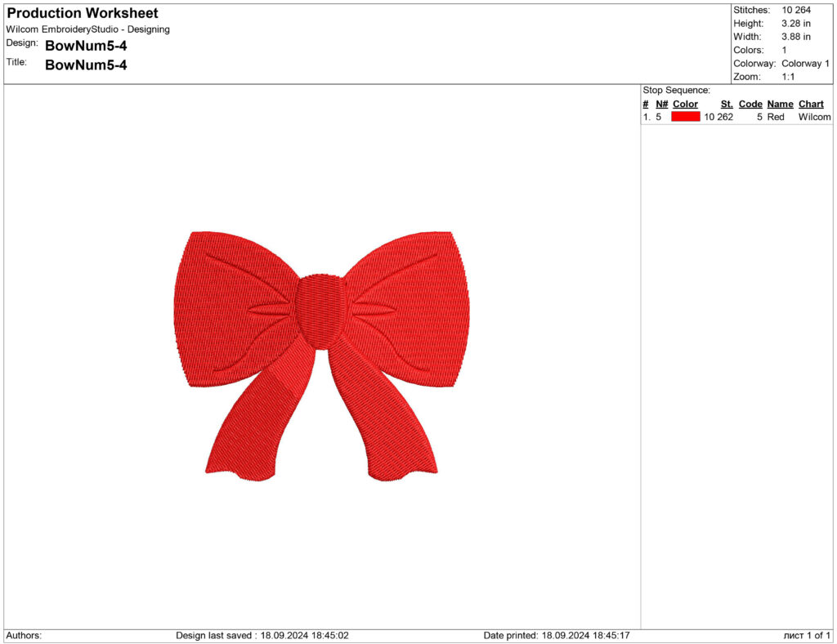
Task: Click the Width value 3.88 in
Action: coord(798,36)
